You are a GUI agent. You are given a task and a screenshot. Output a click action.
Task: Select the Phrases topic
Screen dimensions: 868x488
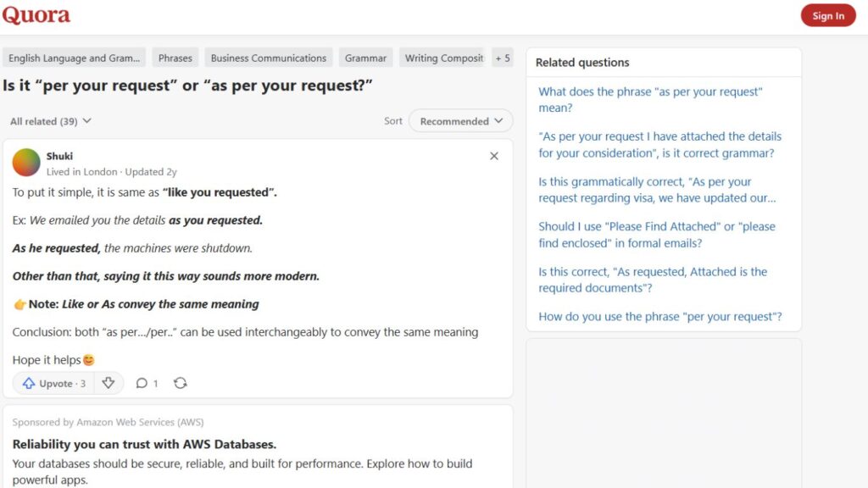[175, 58]
